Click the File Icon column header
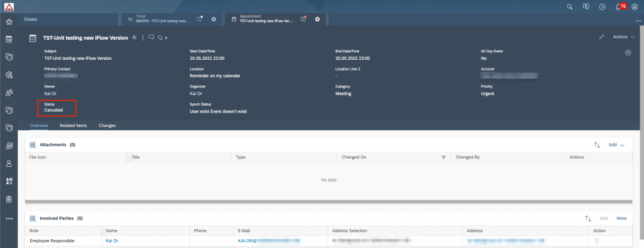The image size is (644, 248). coord(76,157)
